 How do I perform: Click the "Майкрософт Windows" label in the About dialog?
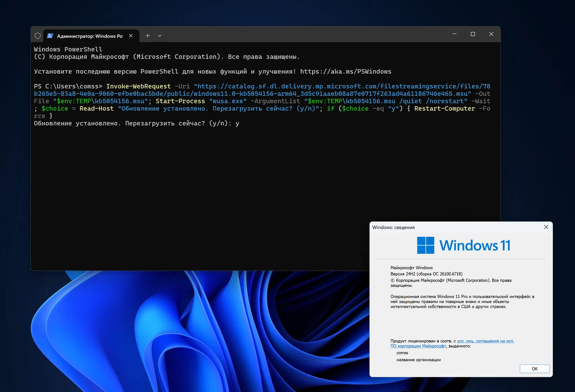coord(412,268)
